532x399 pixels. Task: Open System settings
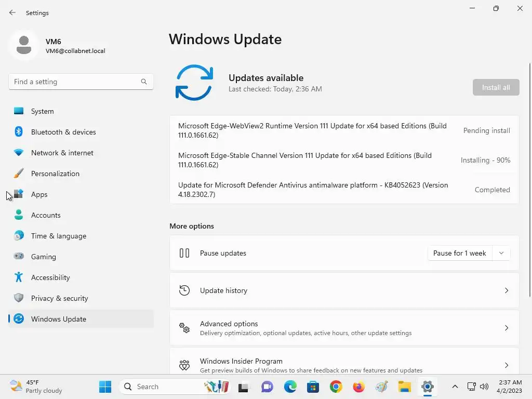tap(81, 111)
